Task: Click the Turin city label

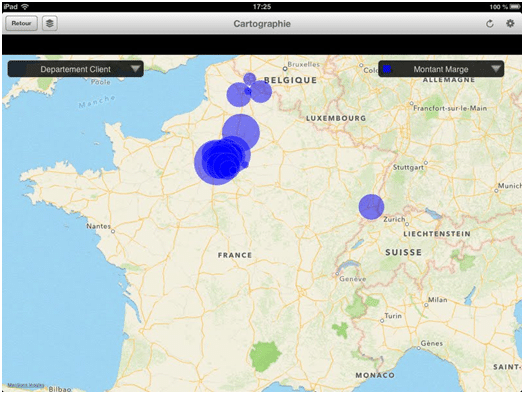Action: (393, 316)
